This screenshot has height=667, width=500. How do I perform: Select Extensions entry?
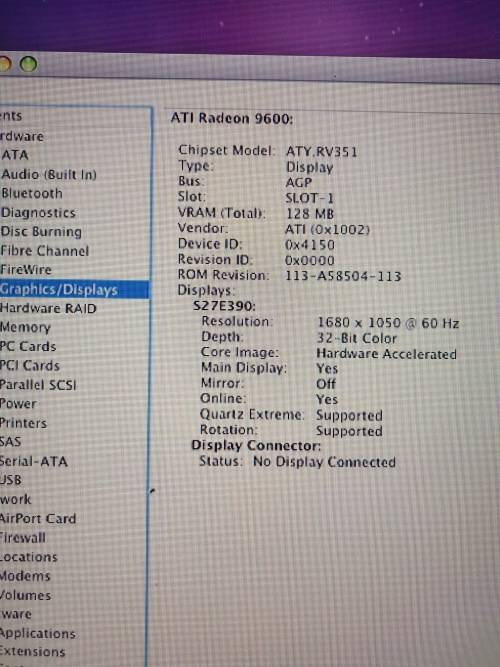coord(32,652)
